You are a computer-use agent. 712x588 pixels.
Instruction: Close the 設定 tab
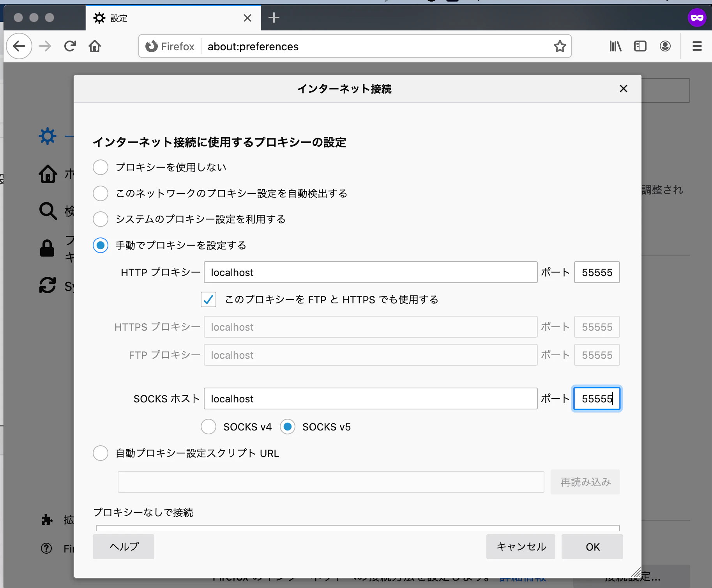coord(247,18)
